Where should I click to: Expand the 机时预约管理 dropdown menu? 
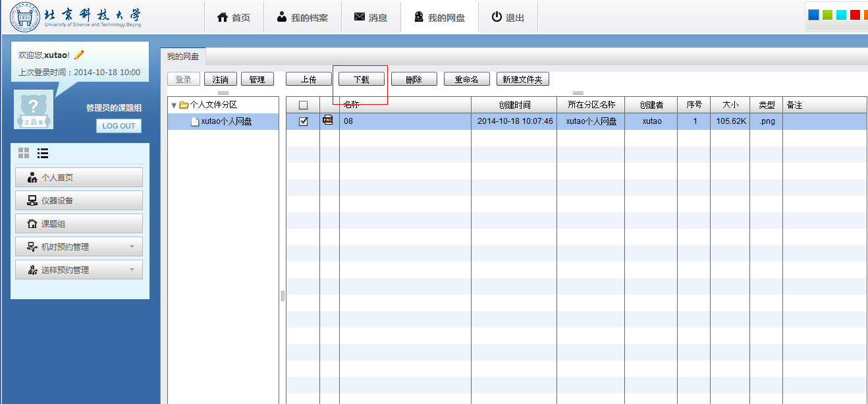coord(78,246)
